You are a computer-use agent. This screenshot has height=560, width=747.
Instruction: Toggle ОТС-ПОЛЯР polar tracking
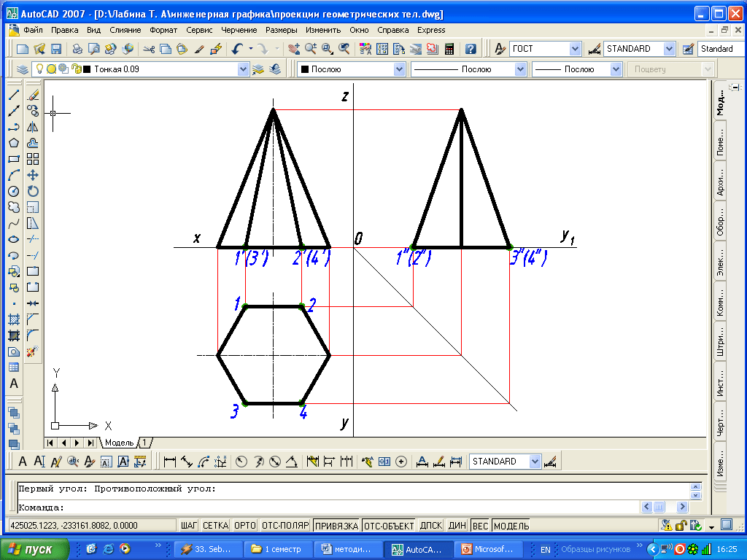285,526
